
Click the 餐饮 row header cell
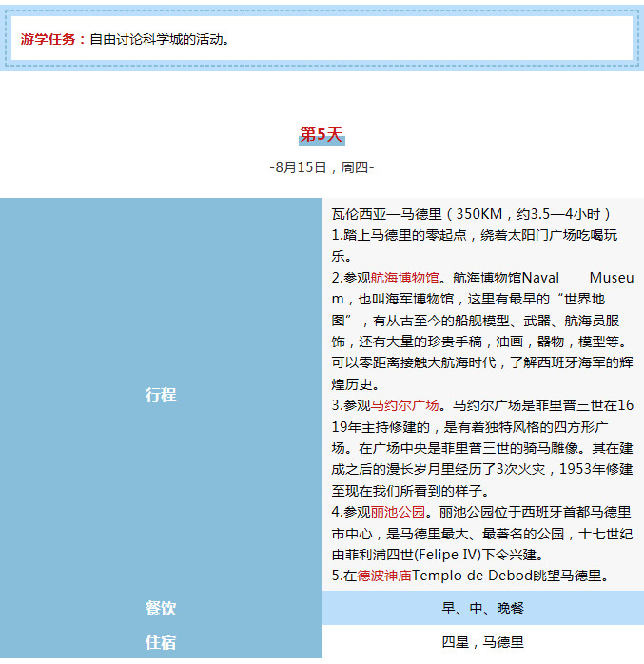(161, 608)
